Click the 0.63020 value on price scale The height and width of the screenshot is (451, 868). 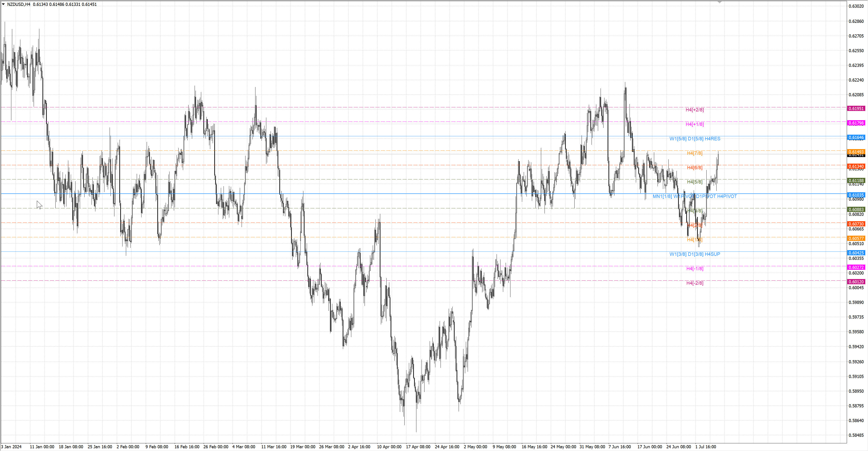click(x=856, y=6)
